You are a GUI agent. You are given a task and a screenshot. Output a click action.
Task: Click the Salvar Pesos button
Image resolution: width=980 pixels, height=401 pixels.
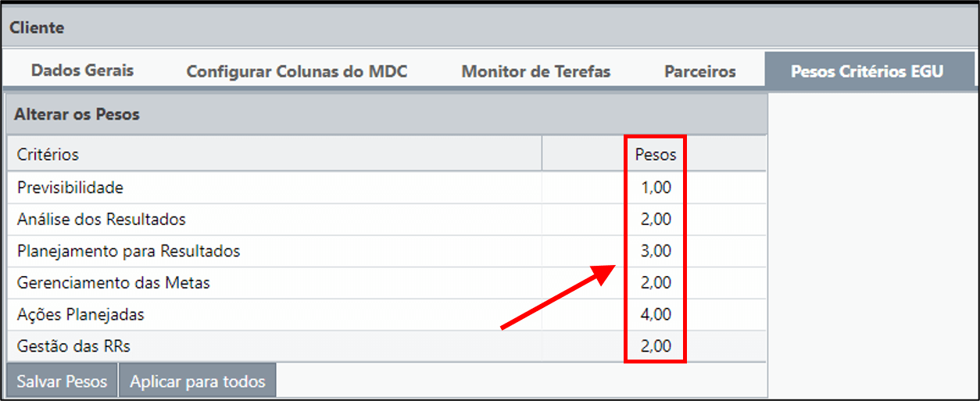(62, 381)
